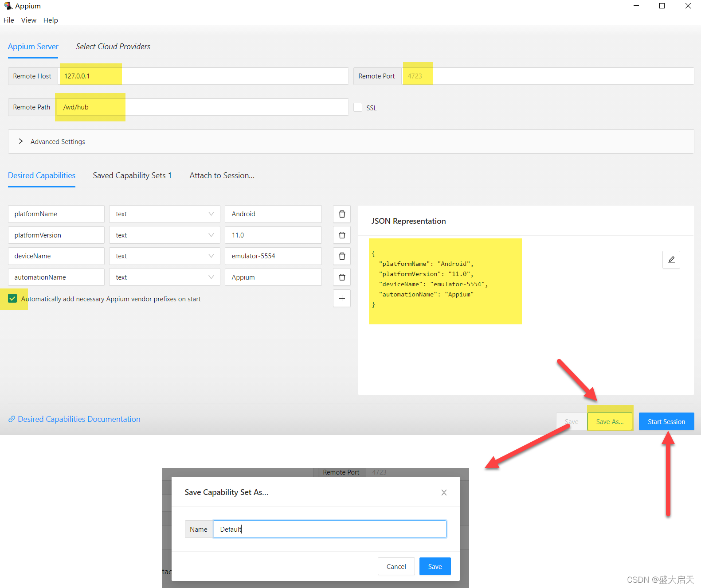Toggle automatically add vendor prefixes checkbox
This screenshot has width=701, height=588.
coord(12,299)
